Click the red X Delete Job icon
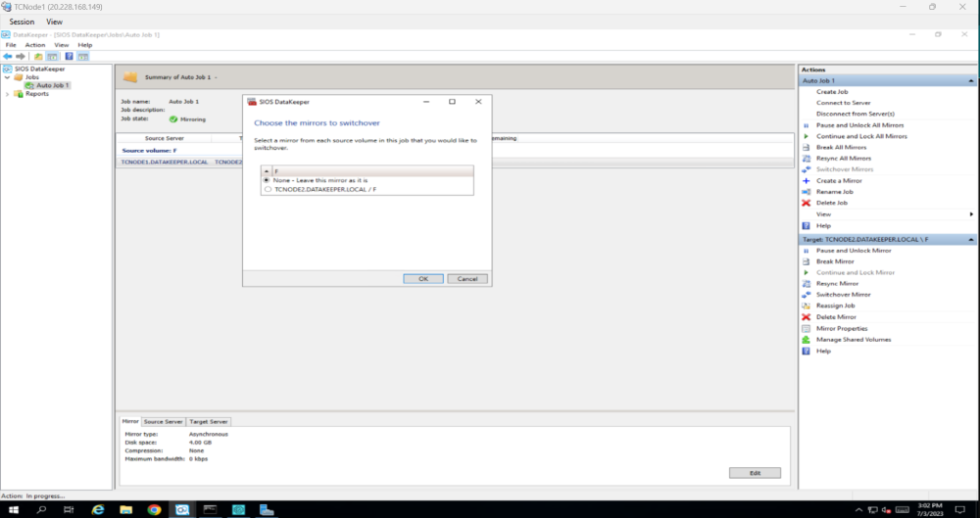980x518 pixels. (807, 203)
